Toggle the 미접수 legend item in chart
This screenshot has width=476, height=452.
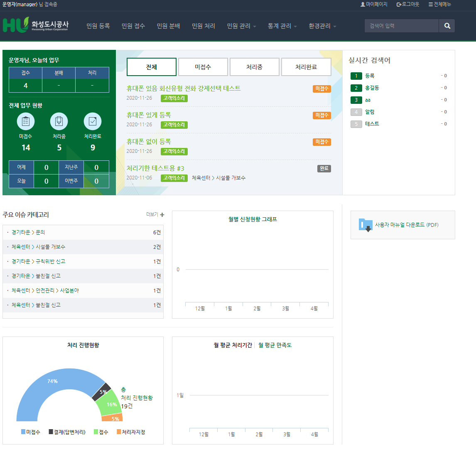(x=30, y=432)
